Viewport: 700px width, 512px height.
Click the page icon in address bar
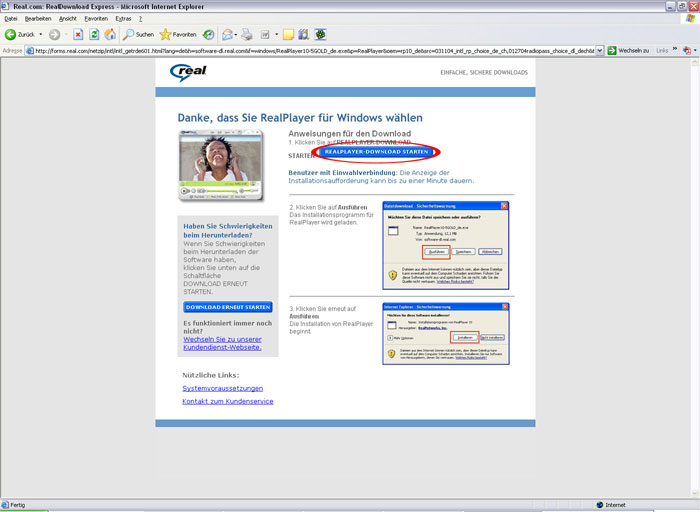tap(30, 51)
